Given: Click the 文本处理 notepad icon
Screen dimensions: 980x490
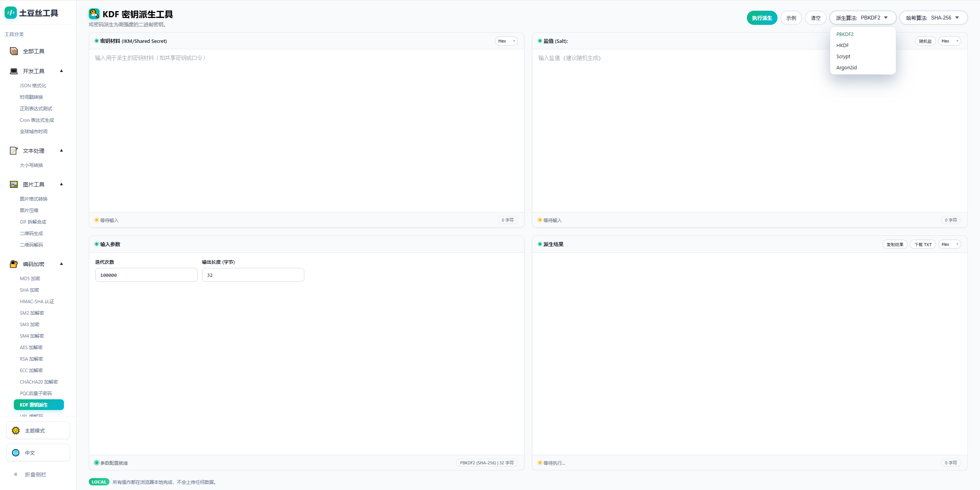Looking at the screenshot, I should (x=14, y=151).
